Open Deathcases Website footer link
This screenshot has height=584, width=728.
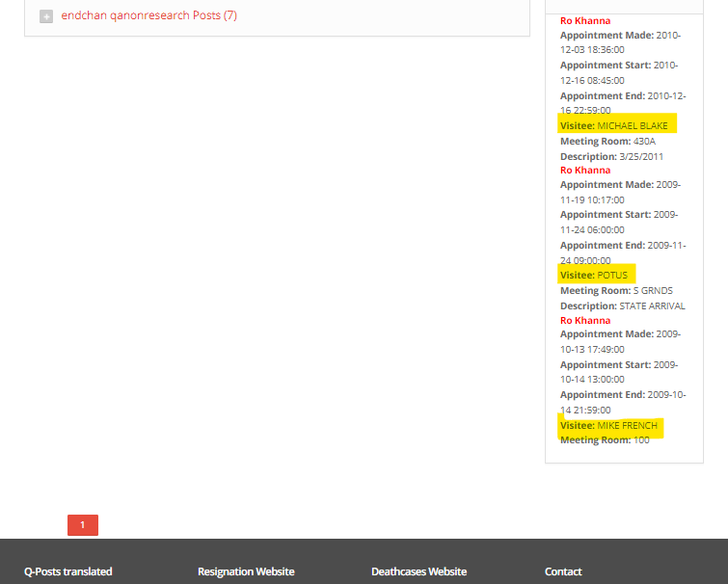[418, 571]
